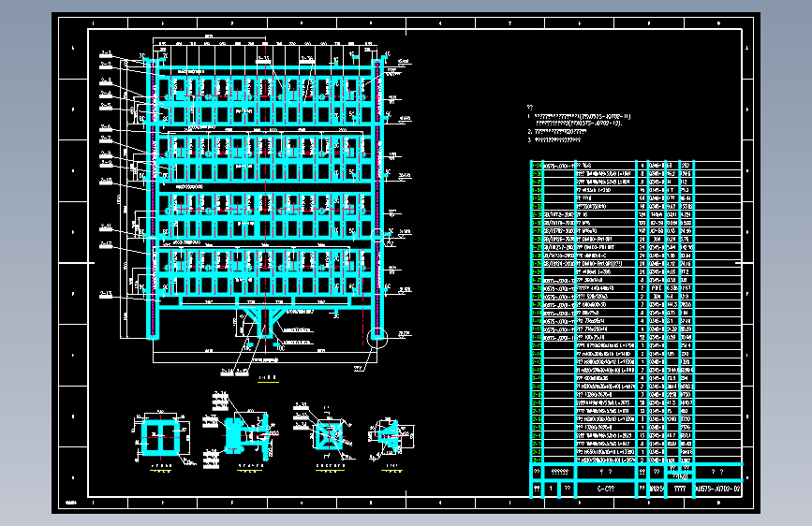Screen dimensions: 812x526
Task: Pick the hollow box section detail view
Action: [161, 438]
